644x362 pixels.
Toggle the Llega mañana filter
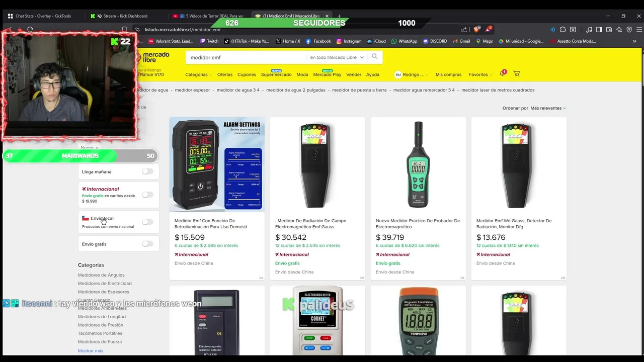click(x=147, y=171)
